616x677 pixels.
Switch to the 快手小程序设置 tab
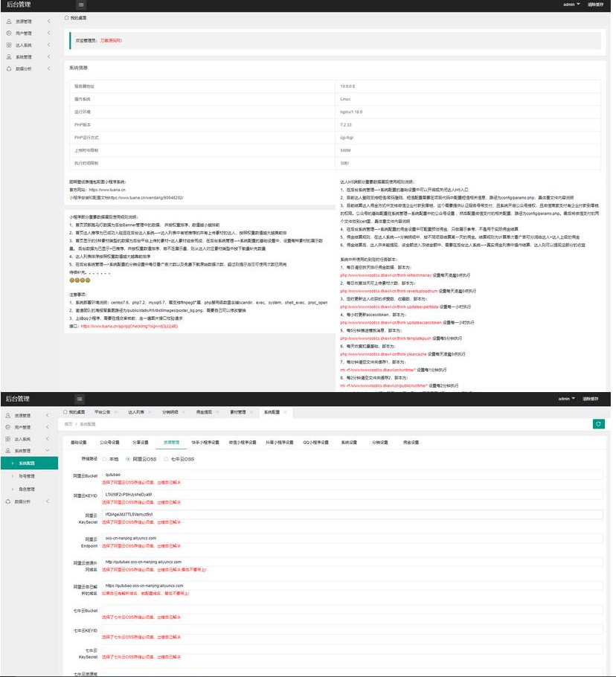205,442
